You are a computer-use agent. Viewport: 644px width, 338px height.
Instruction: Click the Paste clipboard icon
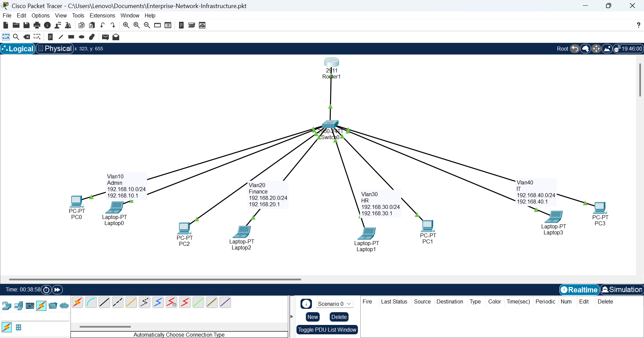click(x=92, y=25)
